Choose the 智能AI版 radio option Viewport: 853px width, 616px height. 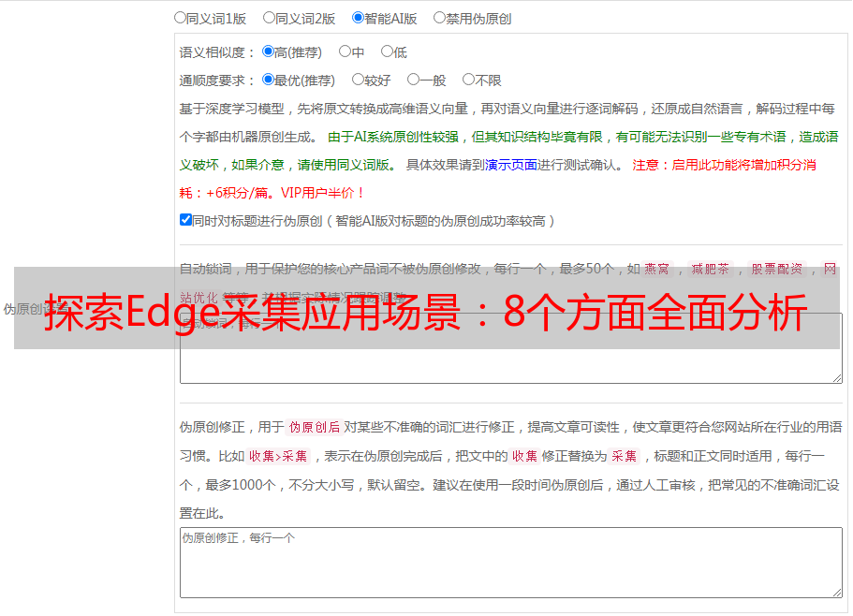click(x=358, y=18)
